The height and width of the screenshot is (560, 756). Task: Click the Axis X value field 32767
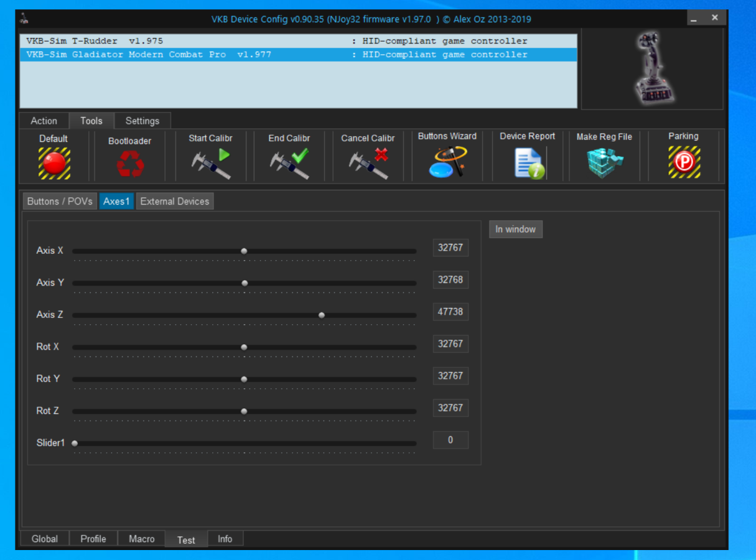tap(450, 248)
